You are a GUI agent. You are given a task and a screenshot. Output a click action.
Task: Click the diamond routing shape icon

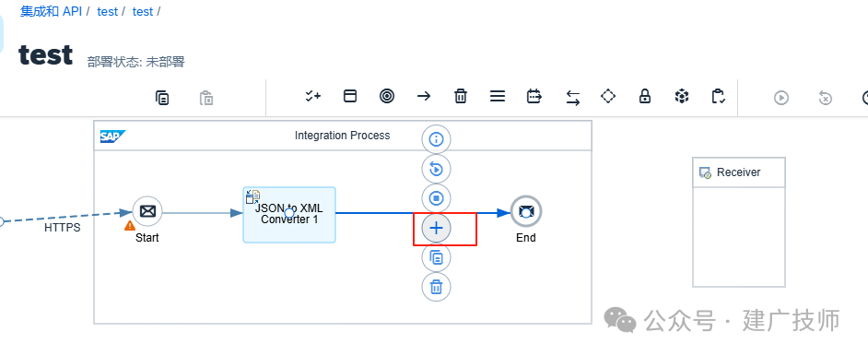pyautogui.click(x=608, y=96)
